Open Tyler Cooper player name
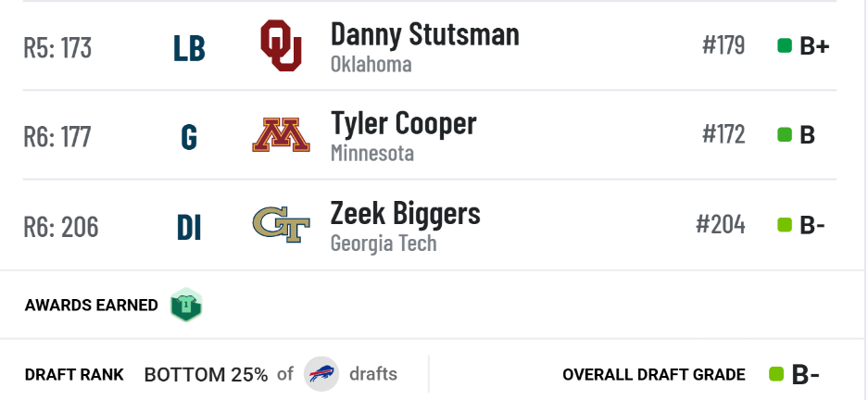This screenshot has width=868, height=400. 404,123
